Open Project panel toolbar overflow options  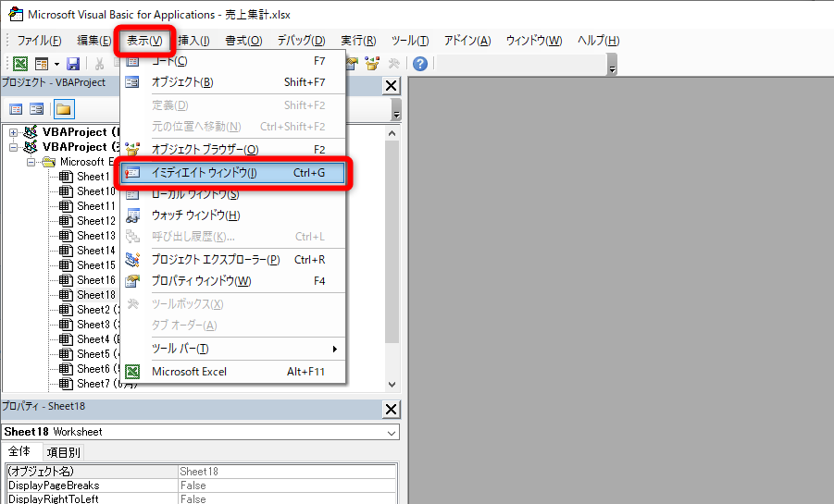(x=396, y=109)
